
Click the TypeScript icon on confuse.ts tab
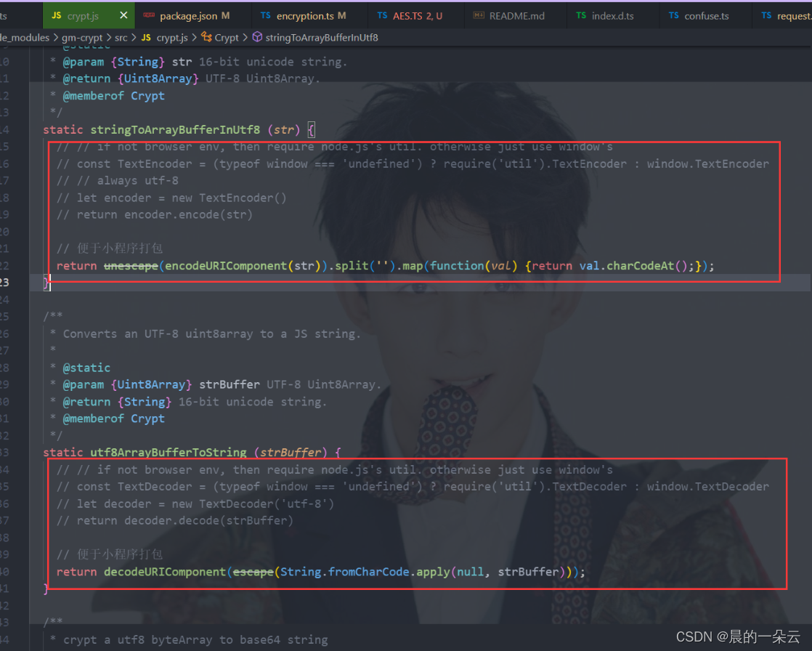pyautogui.click(x=675, y=15)
